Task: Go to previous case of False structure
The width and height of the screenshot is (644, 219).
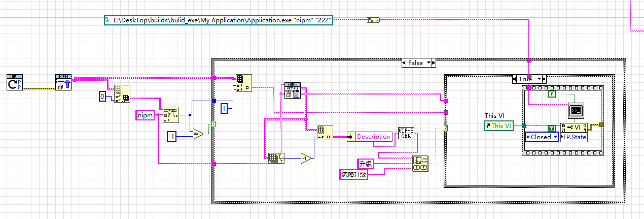Action: (x=405, y=63)
